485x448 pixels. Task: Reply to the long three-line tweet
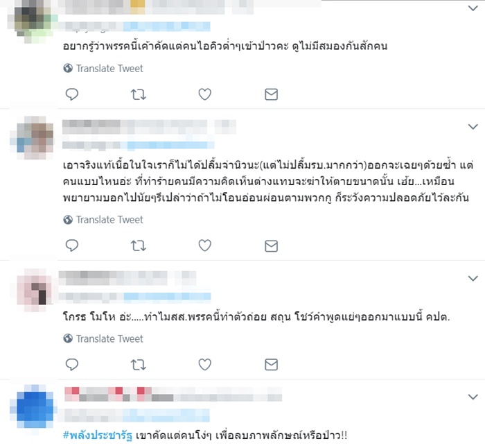point(72,245)
